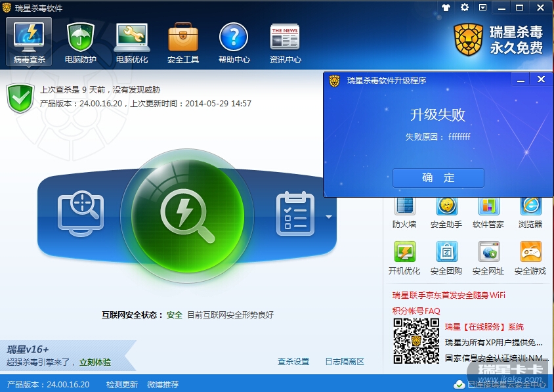Click the 立刻体验 link

(x=95, y=362)
